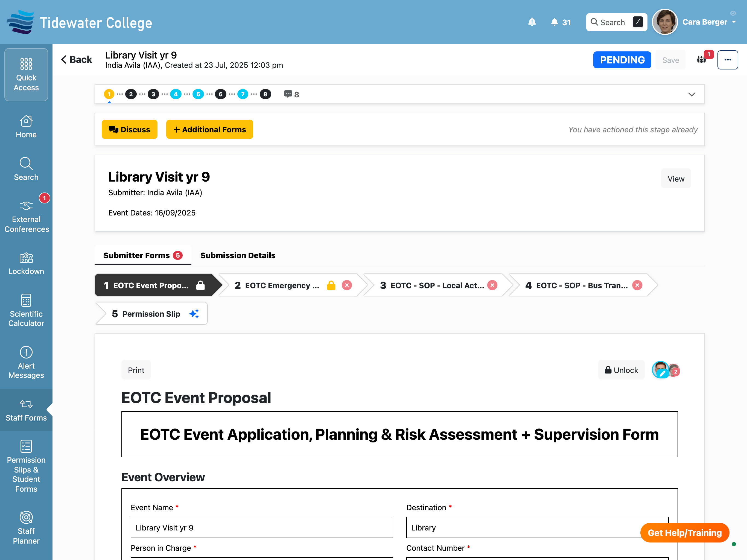Remove the EOTC Emergency form with red X
The height and width of the screenshot is (560, 747).
[347, 285]
